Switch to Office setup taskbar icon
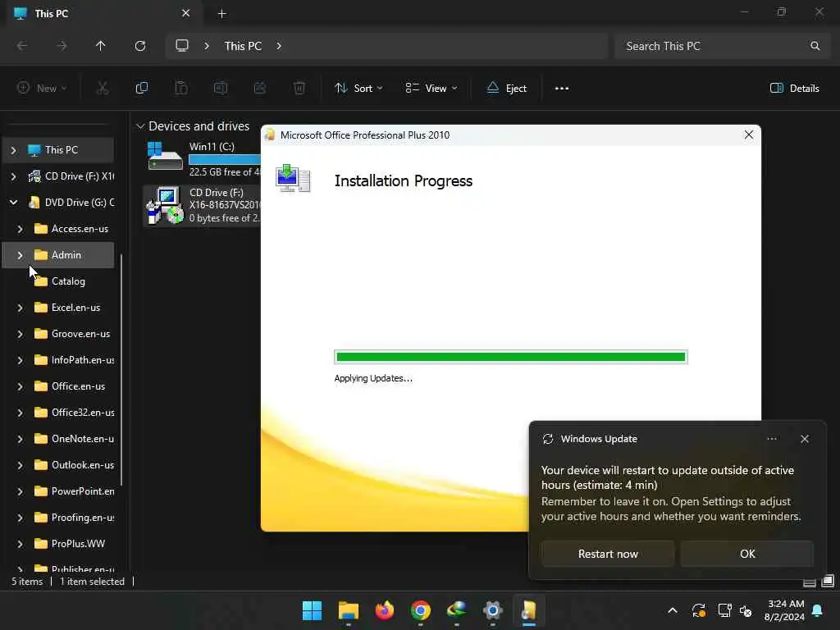The image size is (840, 630). coord(529,610)
